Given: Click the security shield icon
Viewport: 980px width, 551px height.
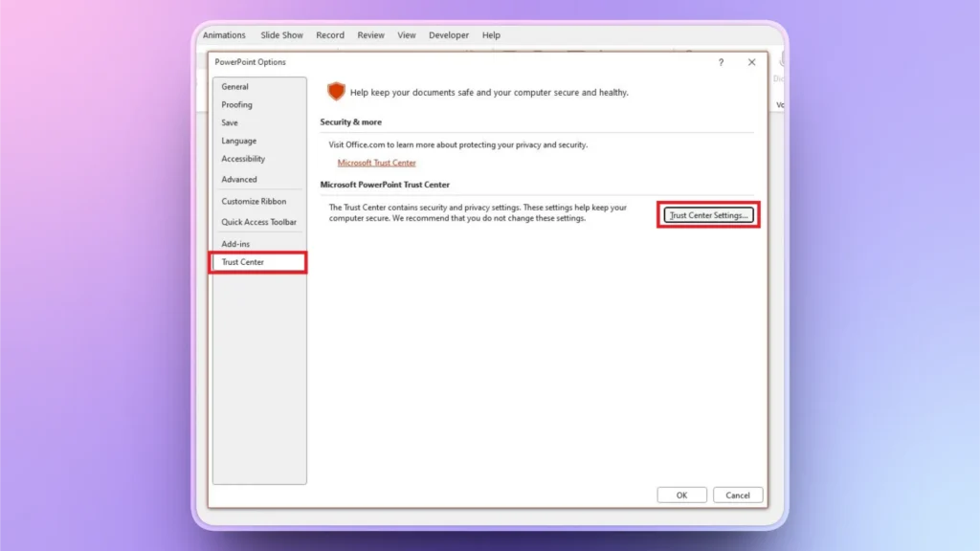Looking at the screenshot, I should (336, 91).
